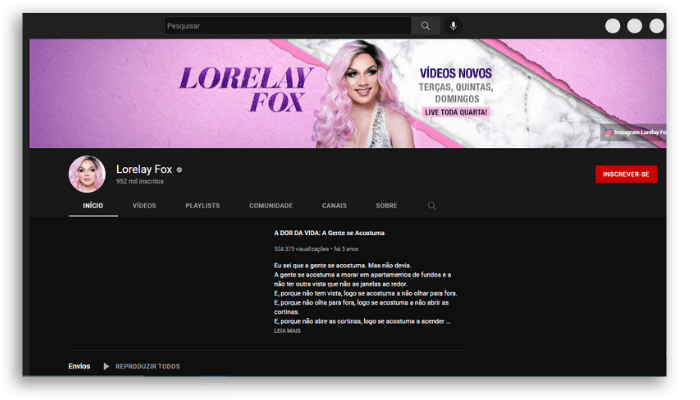Go to the COMUNIDADE tab
This screenshot has height=400, width=700.
[x=271, y=205]
